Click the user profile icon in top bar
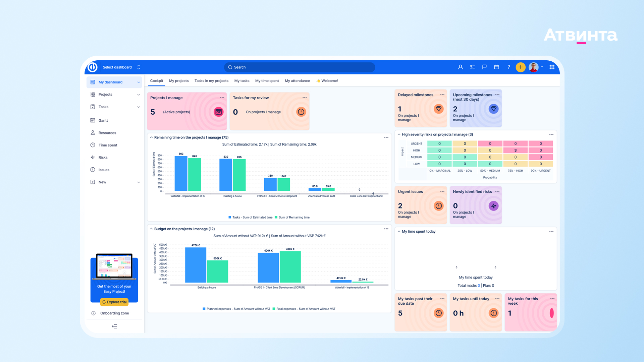 460,67
